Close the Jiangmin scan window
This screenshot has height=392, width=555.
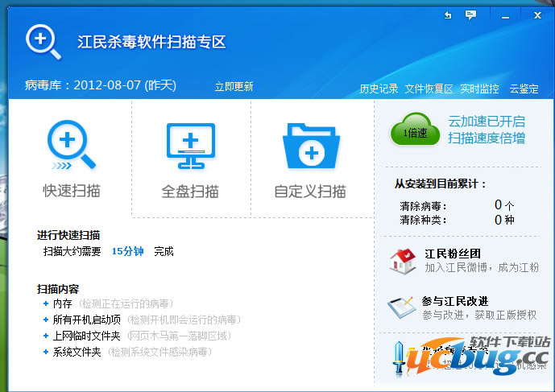click(537, 15)
